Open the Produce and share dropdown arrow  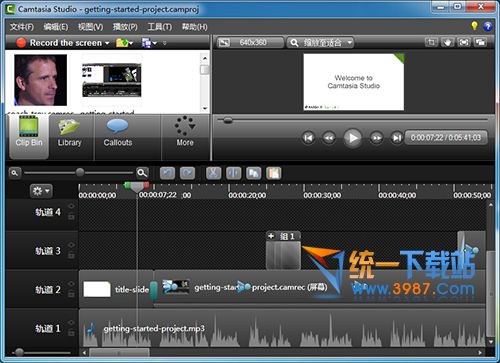pos(155,43)
